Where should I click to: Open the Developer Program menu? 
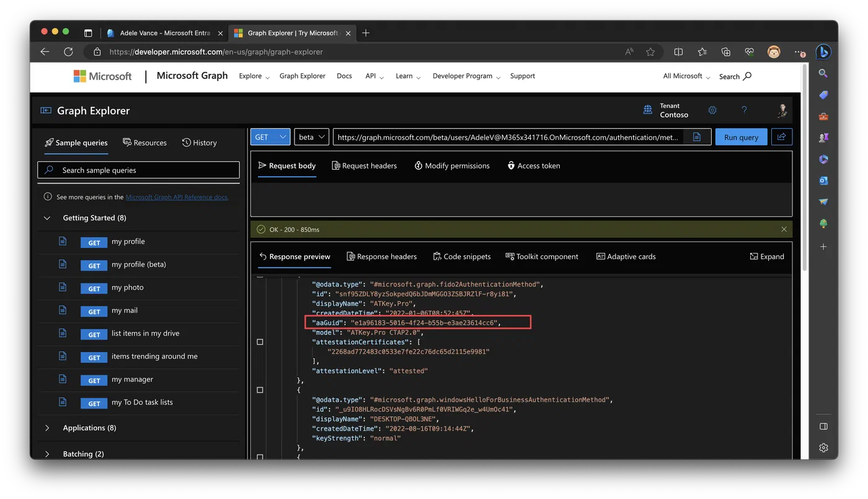click(466, 76)
